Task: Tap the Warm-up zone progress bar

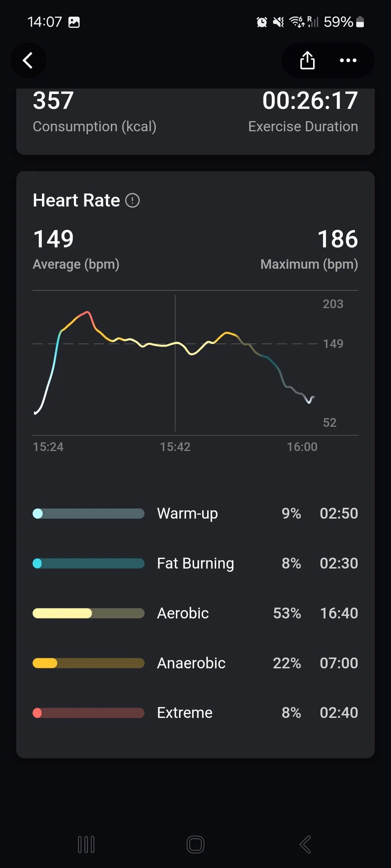Action: [89, 514]
